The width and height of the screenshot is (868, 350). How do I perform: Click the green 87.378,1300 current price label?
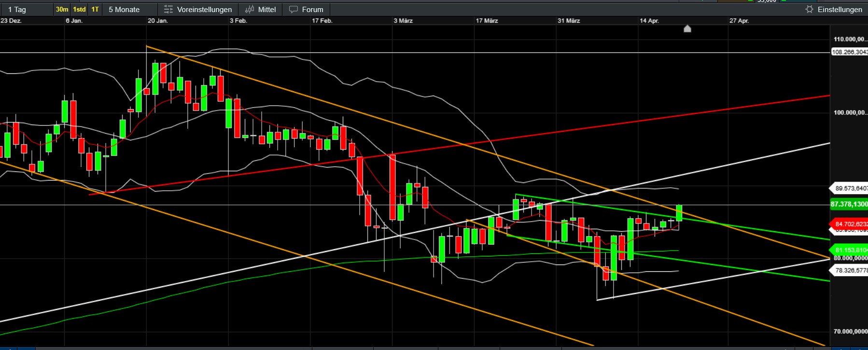point(849,204)
